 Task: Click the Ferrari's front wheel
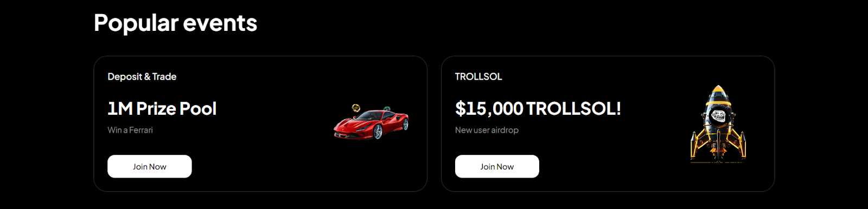pyautogui.click(x=378, y=132)
